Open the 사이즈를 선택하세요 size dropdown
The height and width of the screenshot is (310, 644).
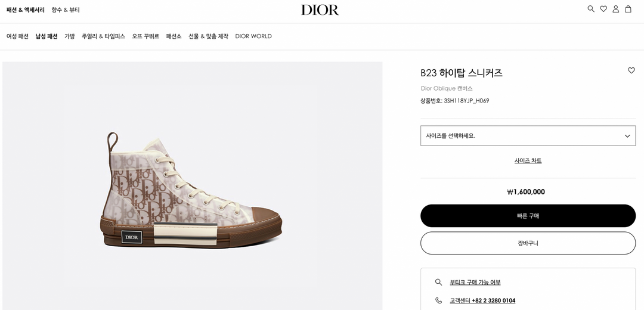tap(528, 136)
